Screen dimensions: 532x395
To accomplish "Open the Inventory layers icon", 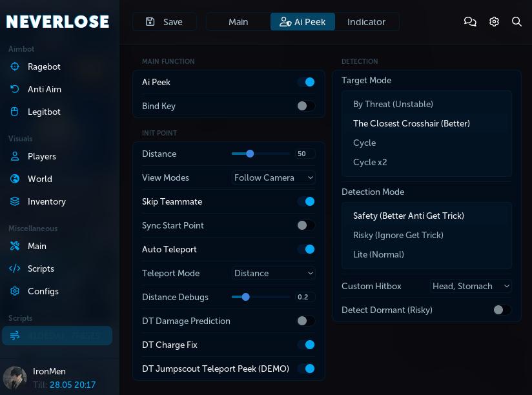I will (x=14, y=201).
